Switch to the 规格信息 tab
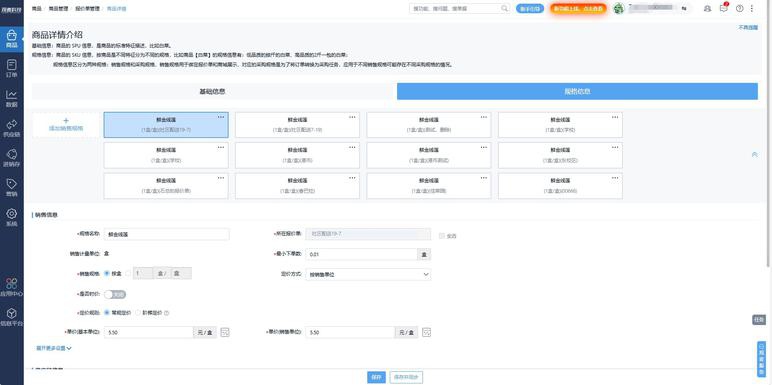This screenshot has width=772, height=385. click(577, 92)
